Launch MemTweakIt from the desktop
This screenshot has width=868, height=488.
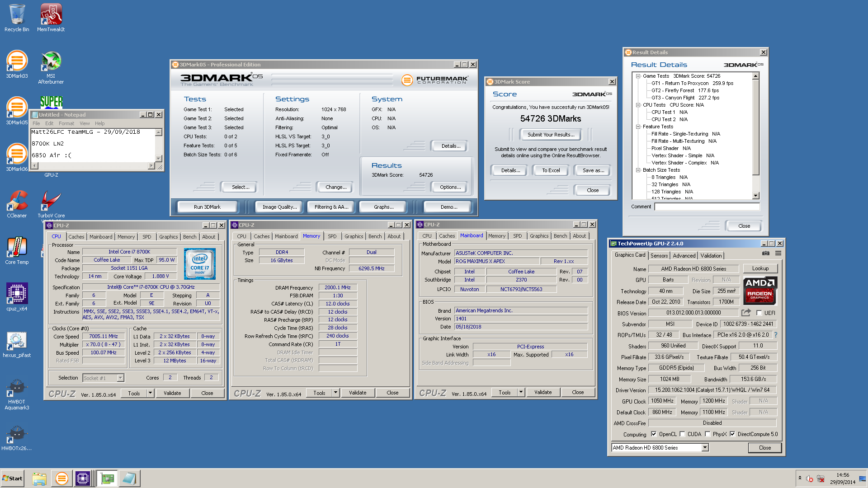(x=51, y=18)
